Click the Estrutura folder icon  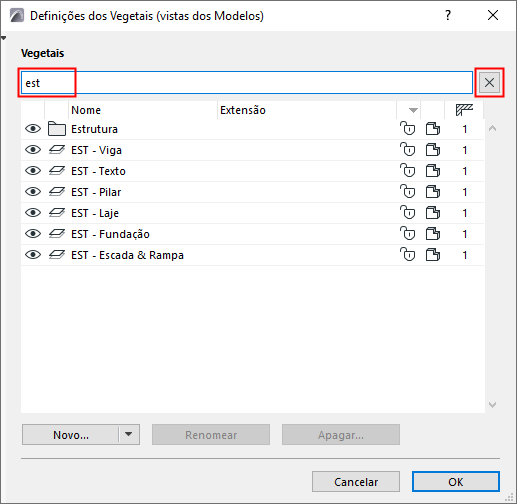click(x=57, y=129)
